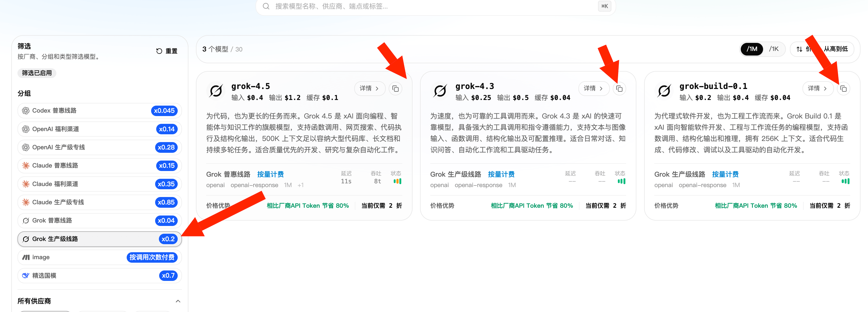Screen dimensions: 868x312
Task: Toggle the OpenAI 福利渠道 group filter
Action: coord(99,129)
